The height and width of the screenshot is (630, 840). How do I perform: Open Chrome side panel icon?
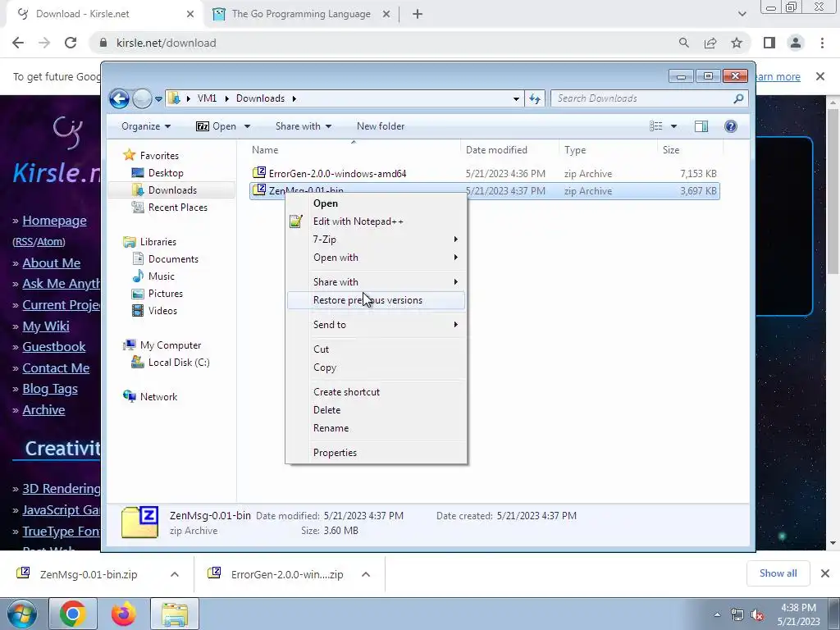(769, 43)
